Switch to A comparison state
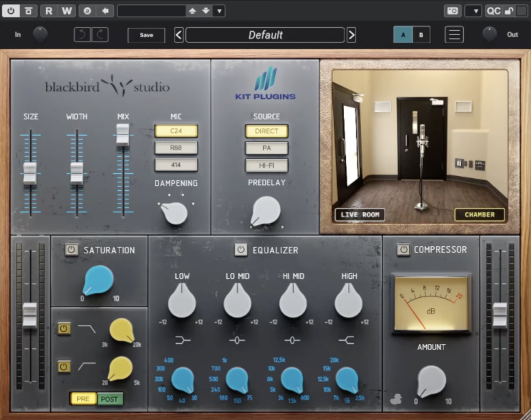 [403, 35]
